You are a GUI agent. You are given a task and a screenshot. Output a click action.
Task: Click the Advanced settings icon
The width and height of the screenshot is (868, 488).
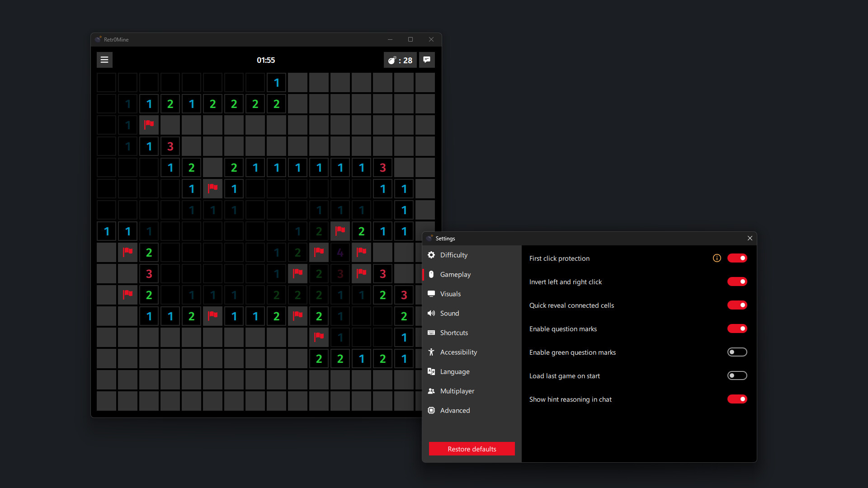point(432,410)
